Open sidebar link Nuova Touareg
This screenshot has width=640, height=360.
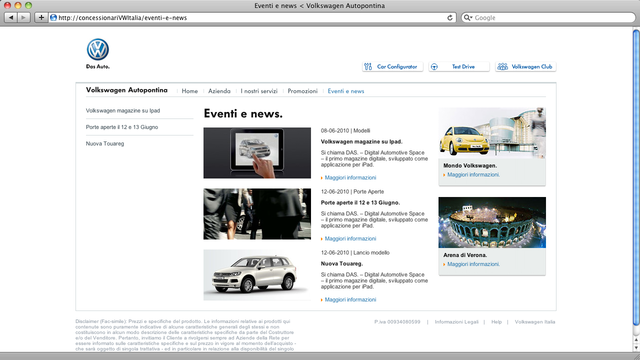105,144
